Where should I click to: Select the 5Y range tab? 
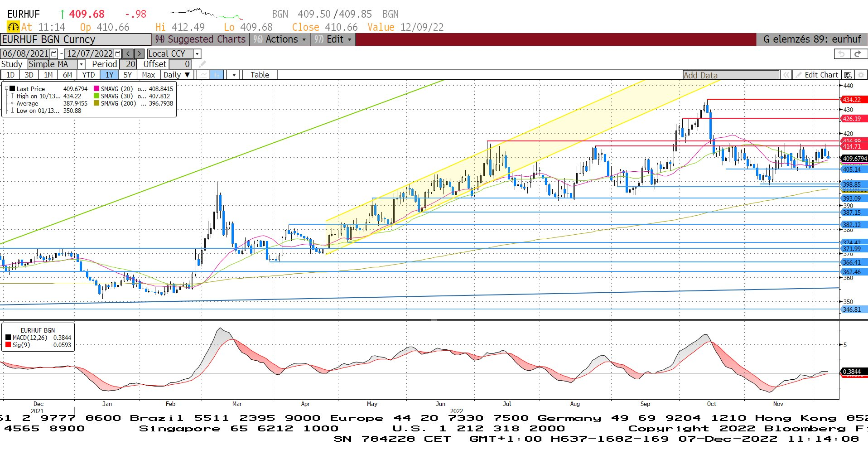pyautogui.click(x=128, y=75)
